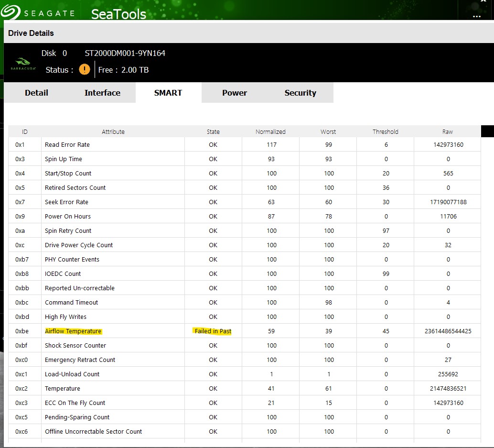Open the Interface tab
The image size is (494, 448).
102,93
